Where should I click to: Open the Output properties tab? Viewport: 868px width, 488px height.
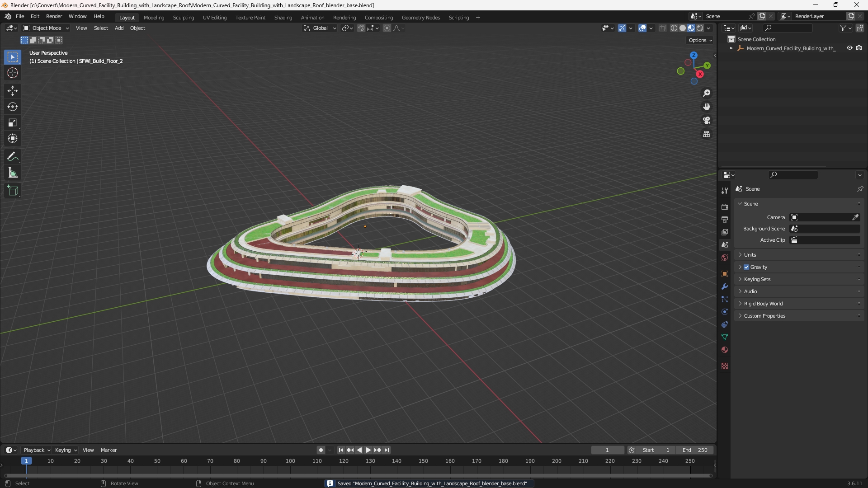(725, 219)
